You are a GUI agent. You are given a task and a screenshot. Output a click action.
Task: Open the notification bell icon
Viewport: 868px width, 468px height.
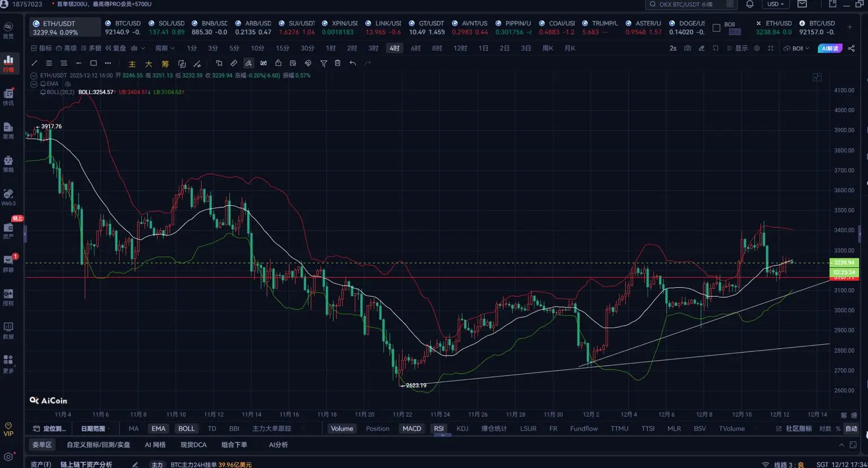[x=750, y=4]
